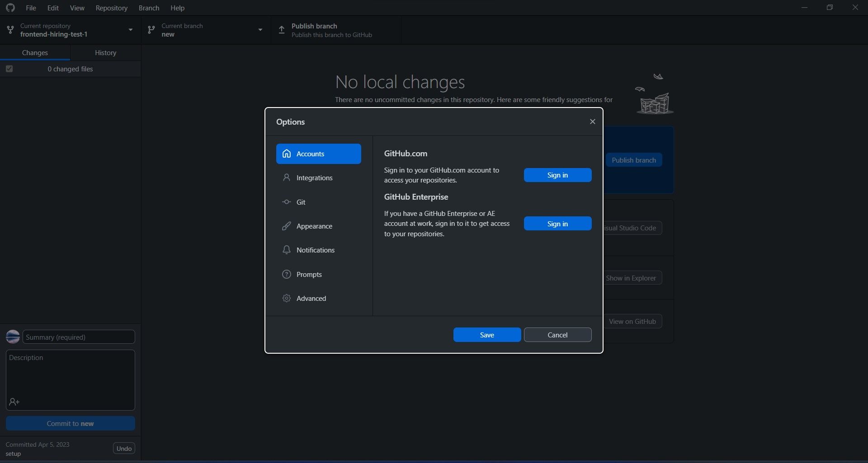
Task: Click the user avatar beside Summary field
Action: pyautogui.click(x=12, y=337)
